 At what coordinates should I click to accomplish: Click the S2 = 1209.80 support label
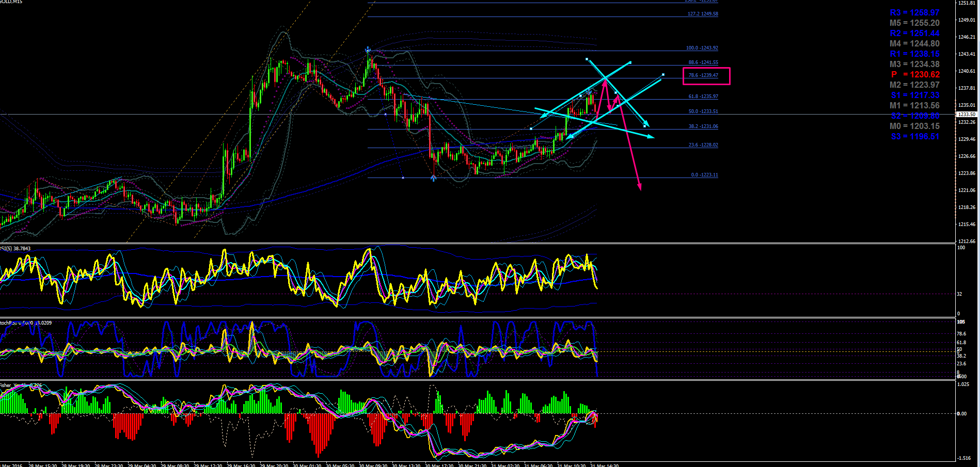pos(915,116)
